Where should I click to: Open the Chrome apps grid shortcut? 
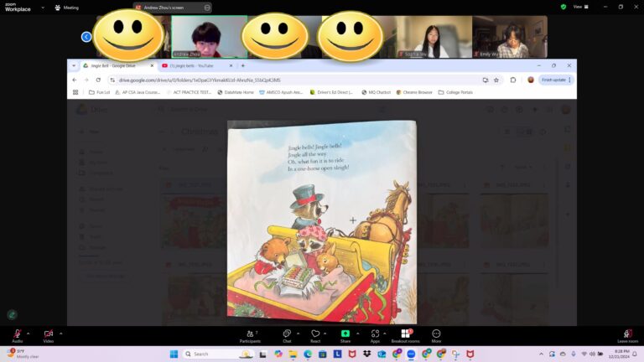click(x=75, y=92)
